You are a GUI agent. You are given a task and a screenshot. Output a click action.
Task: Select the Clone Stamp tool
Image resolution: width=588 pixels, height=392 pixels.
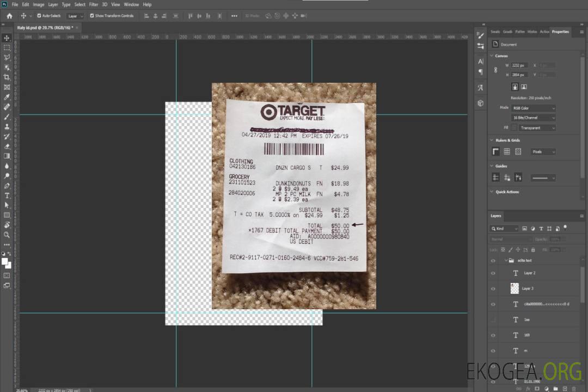click(x=7, y=127)
